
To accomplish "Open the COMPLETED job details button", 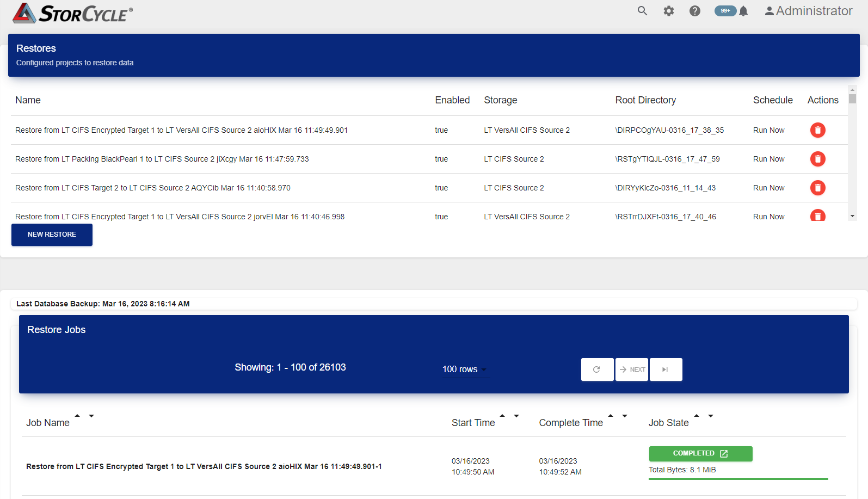I will click(700, 453).
